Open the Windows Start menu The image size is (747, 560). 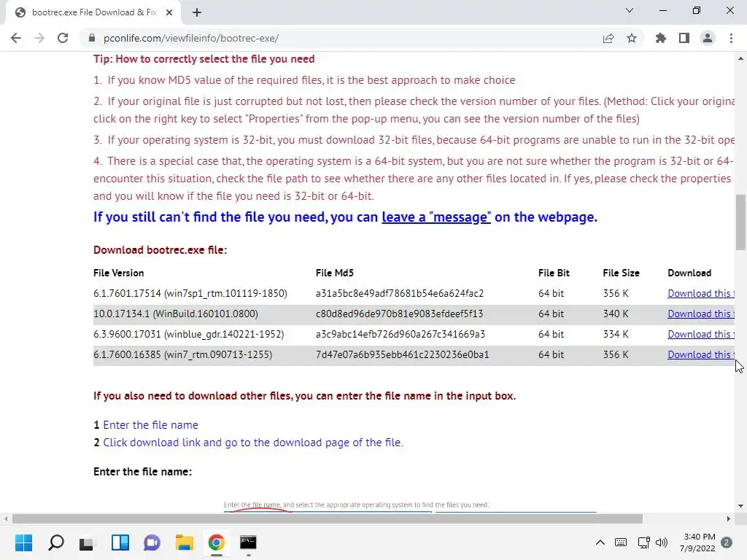(23, 542)
